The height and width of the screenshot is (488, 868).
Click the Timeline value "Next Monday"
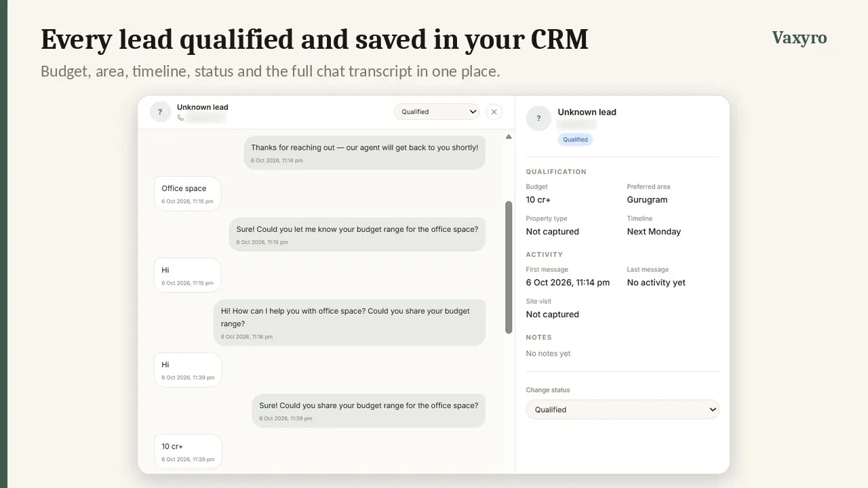pyautogui.click(x=654, y=232)
